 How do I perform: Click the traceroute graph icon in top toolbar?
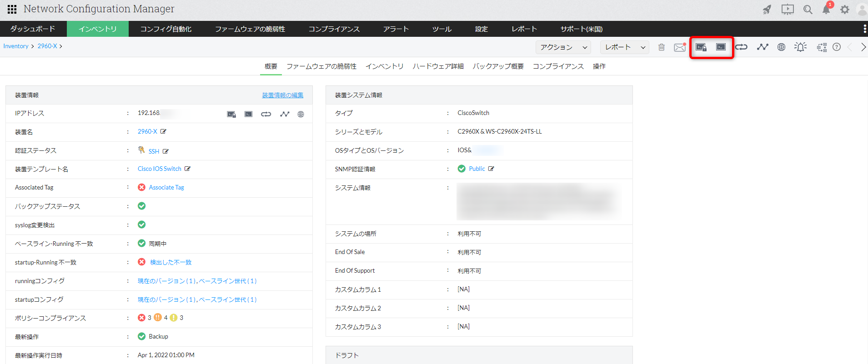pos(762,47)
